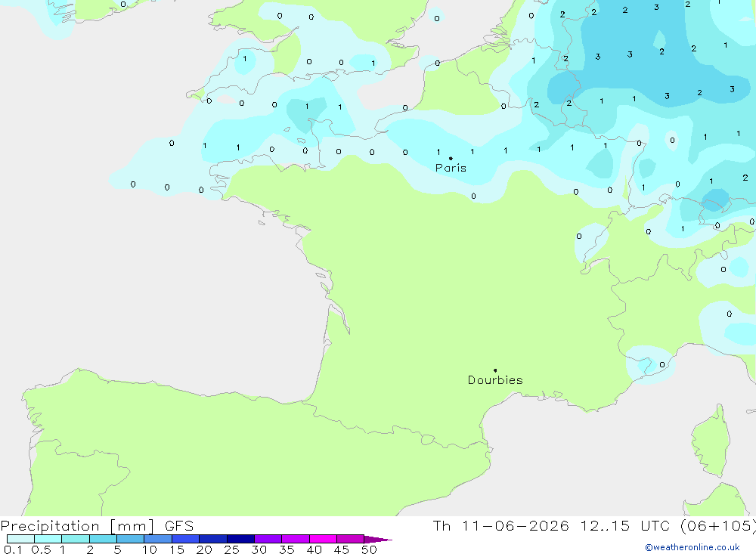Pick the 20–25 mm legend color swatch
Image resolution: width=756 pixels, height=554 pixels.
(213, 539)
